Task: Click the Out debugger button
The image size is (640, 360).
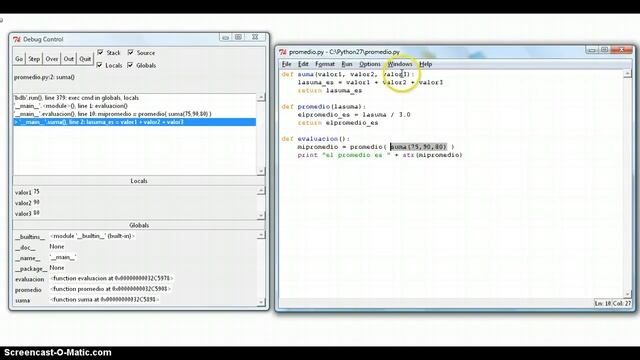Action: [69, 59]
